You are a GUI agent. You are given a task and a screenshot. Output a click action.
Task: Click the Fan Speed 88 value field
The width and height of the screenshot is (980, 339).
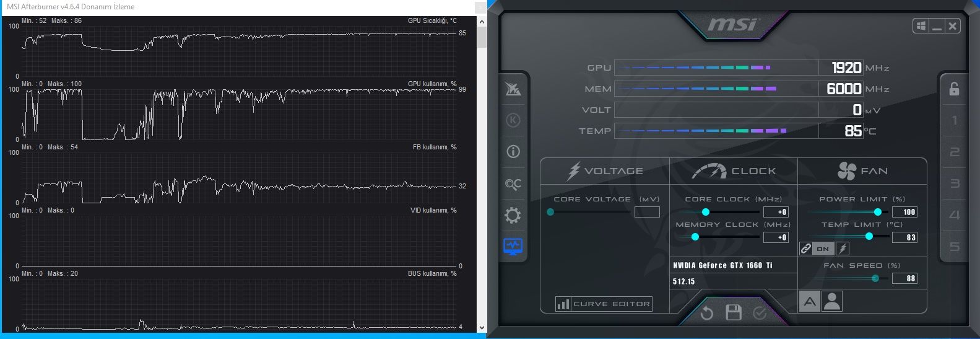[904, 279]
